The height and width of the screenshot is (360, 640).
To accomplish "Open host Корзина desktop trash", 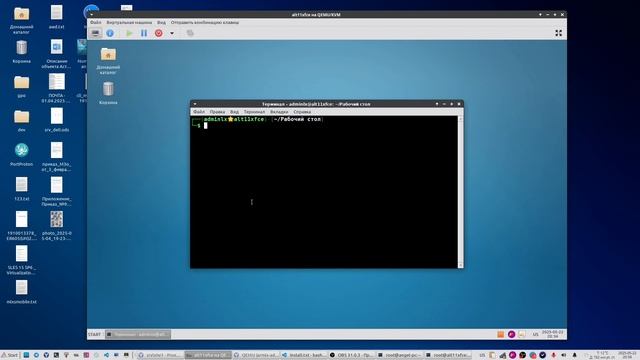I will pyautogui.click(x=22, y=51).
